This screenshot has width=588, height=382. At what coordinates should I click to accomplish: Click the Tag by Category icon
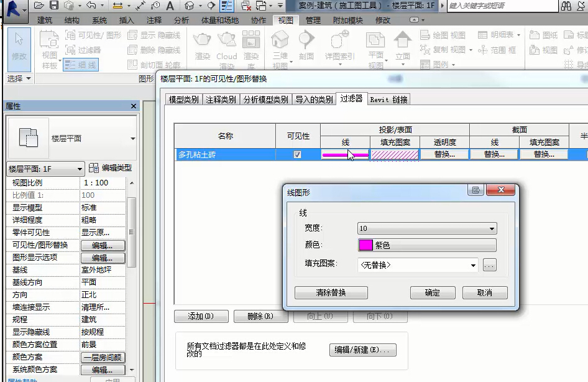[155, 5]
